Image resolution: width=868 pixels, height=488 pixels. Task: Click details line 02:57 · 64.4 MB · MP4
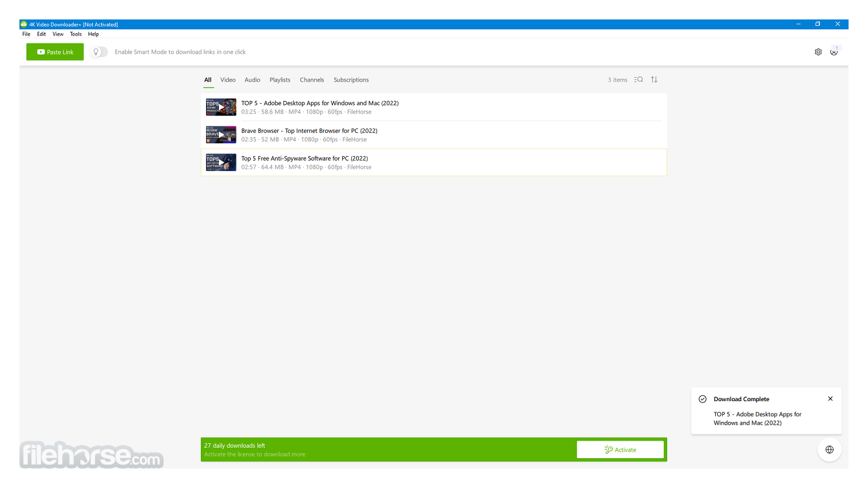pyautogui.click(x=306, y=167)
